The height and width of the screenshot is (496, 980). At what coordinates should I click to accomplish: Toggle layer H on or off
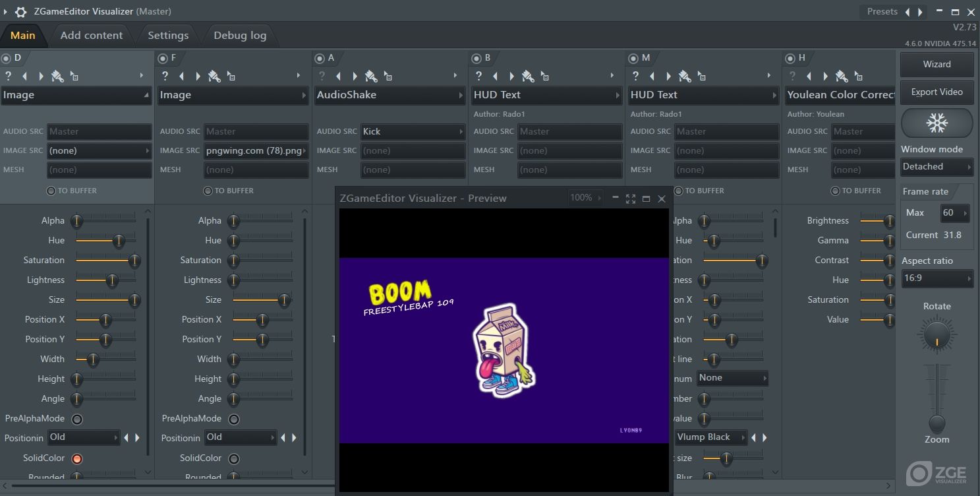click(790, 58)
